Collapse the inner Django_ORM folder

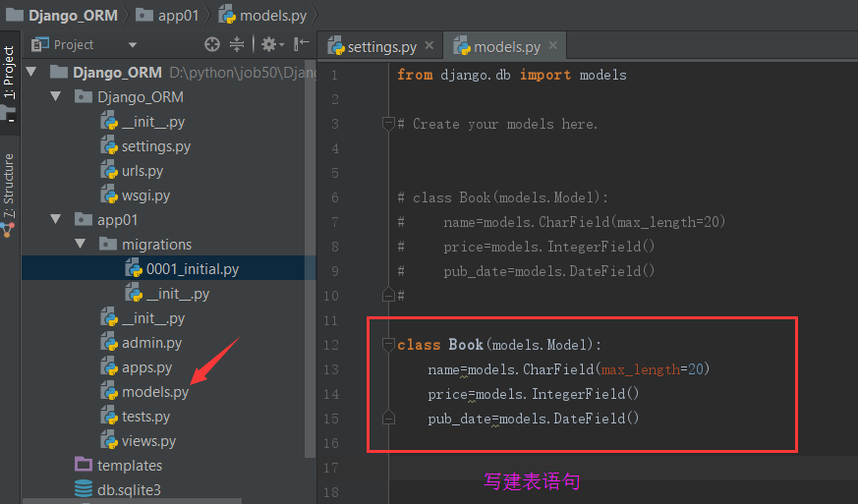coord(56,96)
